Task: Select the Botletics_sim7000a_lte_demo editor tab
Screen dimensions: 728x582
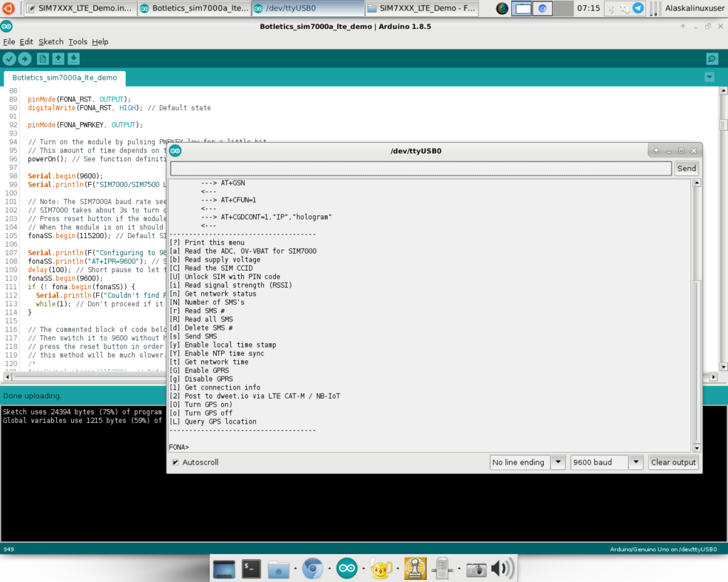Action: 64,77
